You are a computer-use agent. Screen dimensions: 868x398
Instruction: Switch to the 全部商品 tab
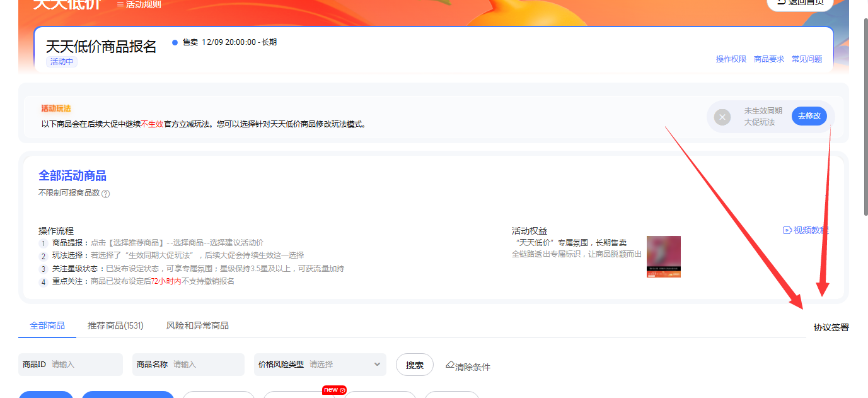(x=47, y=325)
